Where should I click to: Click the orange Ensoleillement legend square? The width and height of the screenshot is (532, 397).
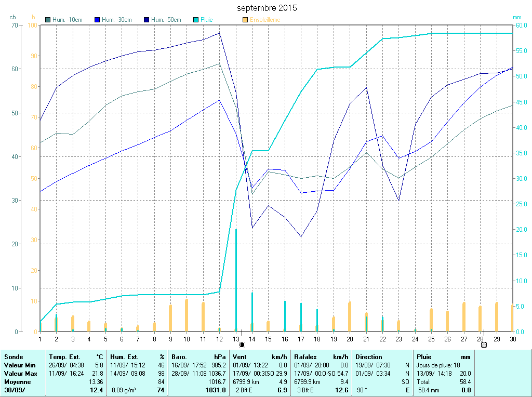point(245,20)
